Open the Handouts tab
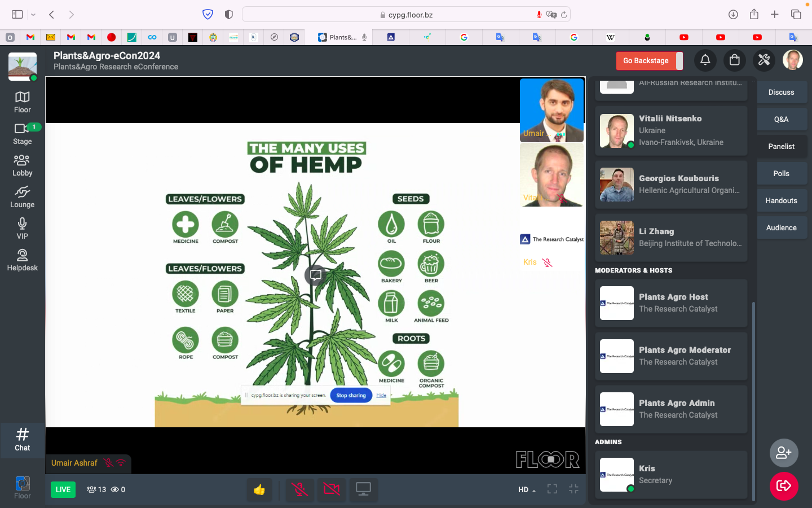Screen dimensions: 812x508 (782, 200)
